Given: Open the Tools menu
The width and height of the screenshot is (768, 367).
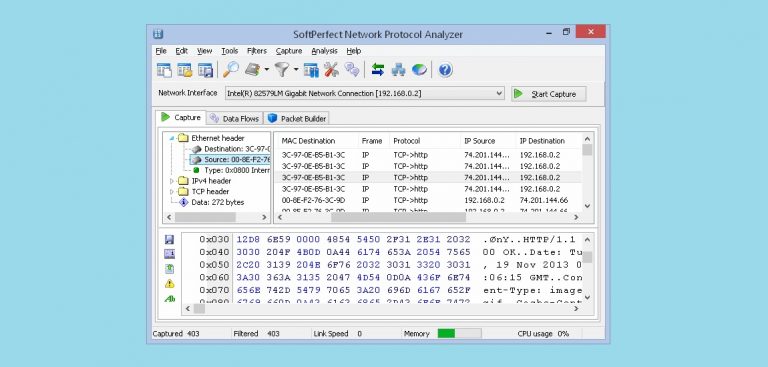Looking at the screenshot, I should [x=229, y=51].
